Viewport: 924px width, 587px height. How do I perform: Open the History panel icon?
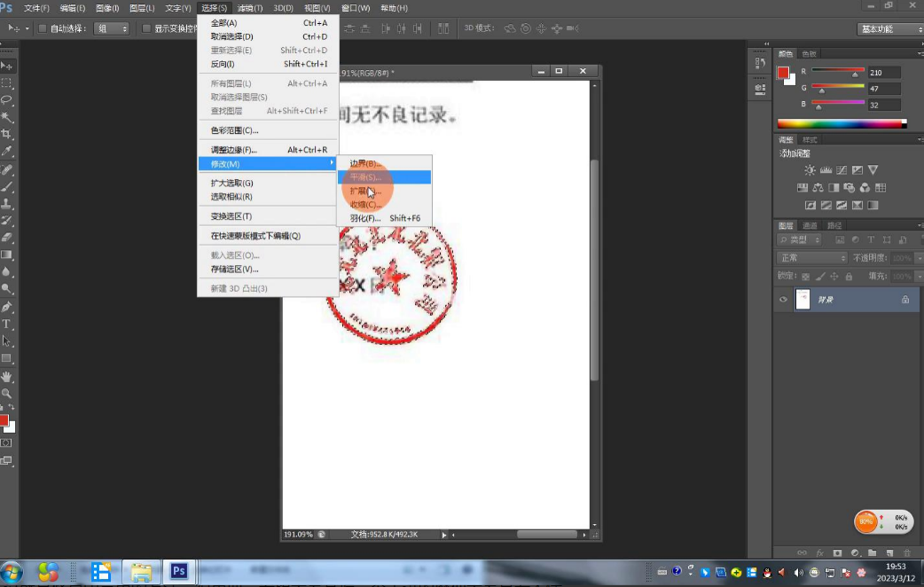(x=760, y=62)
